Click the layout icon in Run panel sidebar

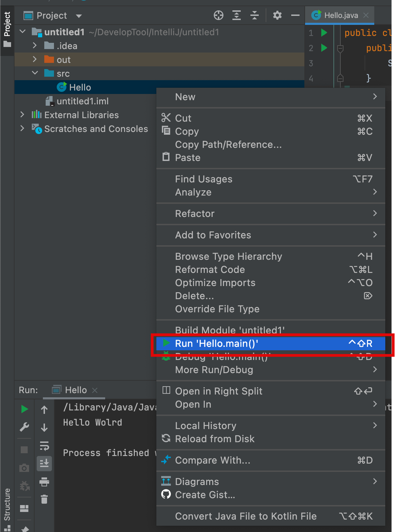[x=24, y=508]
